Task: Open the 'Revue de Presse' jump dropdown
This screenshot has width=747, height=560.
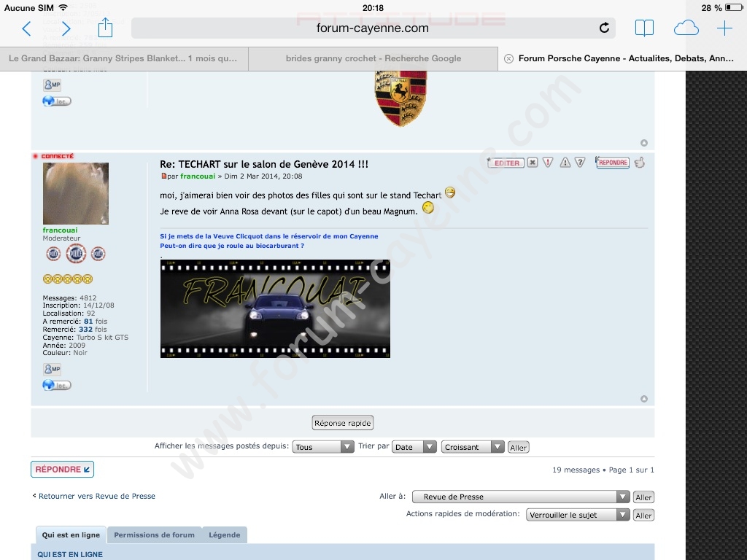Action: 521,497
